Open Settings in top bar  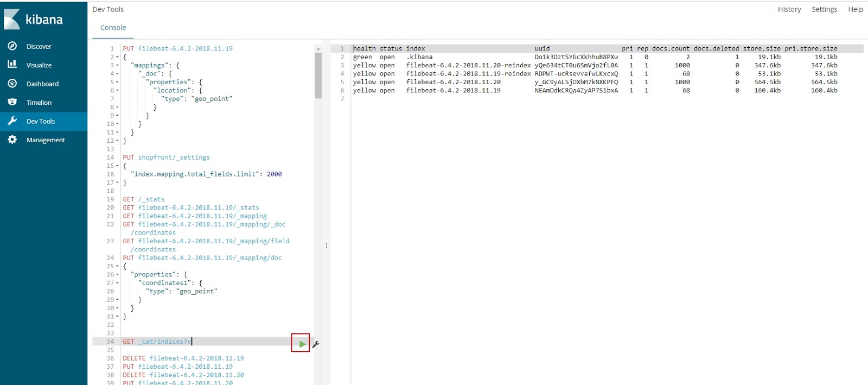click(x=824, y=9)
